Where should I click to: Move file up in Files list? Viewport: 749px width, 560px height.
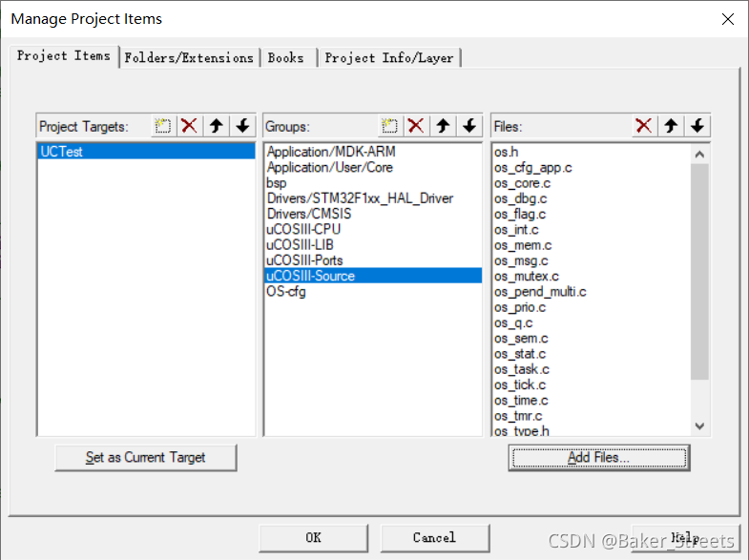[671, 126]
